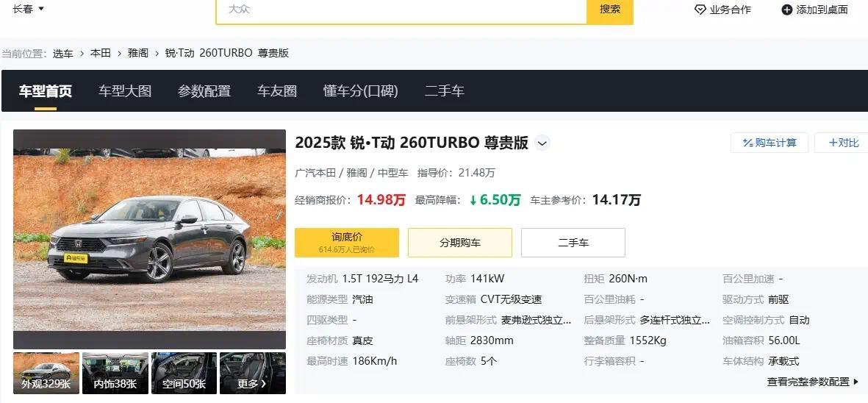Click 查看完整参数配置 link
This screenshot has width=868, height=403.
pos(808,382)
